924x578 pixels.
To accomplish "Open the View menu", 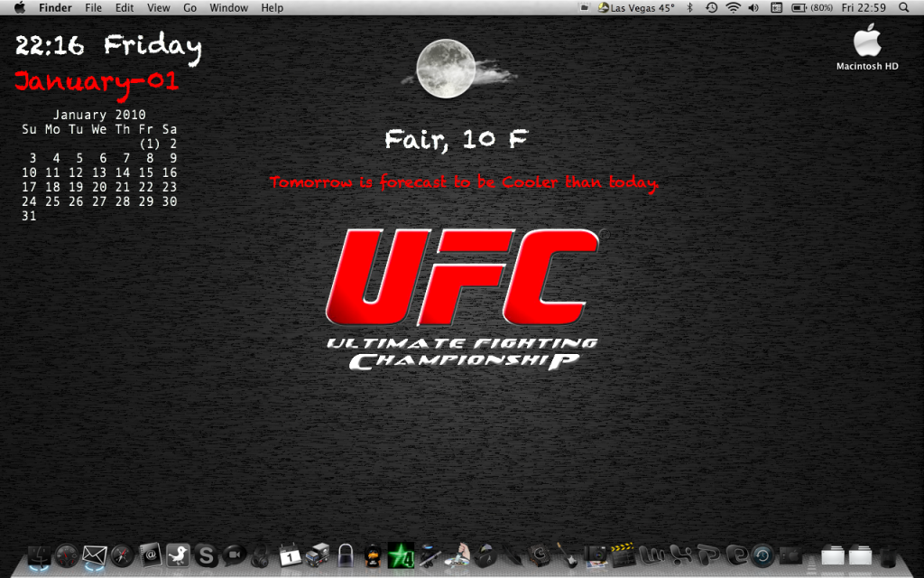I will pyautogui.click(x=159, y=7).
